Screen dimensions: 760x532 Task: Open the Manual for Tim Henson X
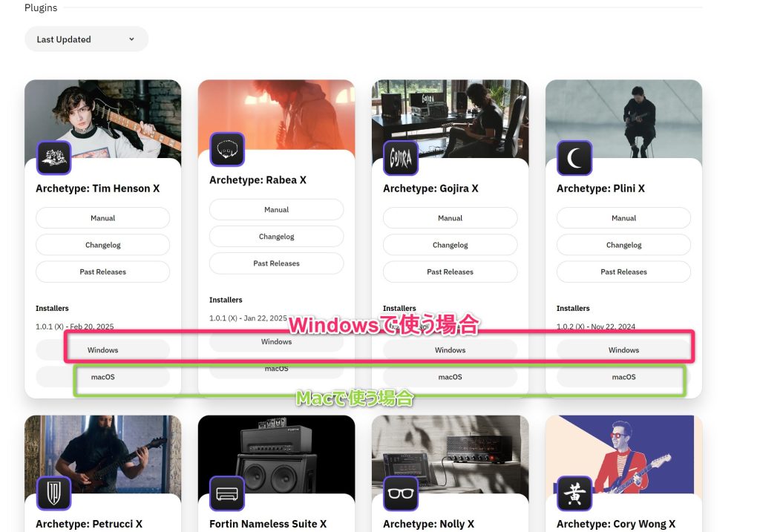coord(102,218)
